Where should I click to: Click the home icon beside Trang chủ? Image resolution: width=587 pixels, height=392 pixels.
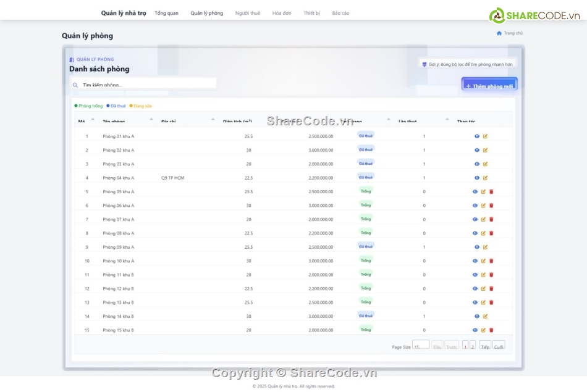click(499, 33)
